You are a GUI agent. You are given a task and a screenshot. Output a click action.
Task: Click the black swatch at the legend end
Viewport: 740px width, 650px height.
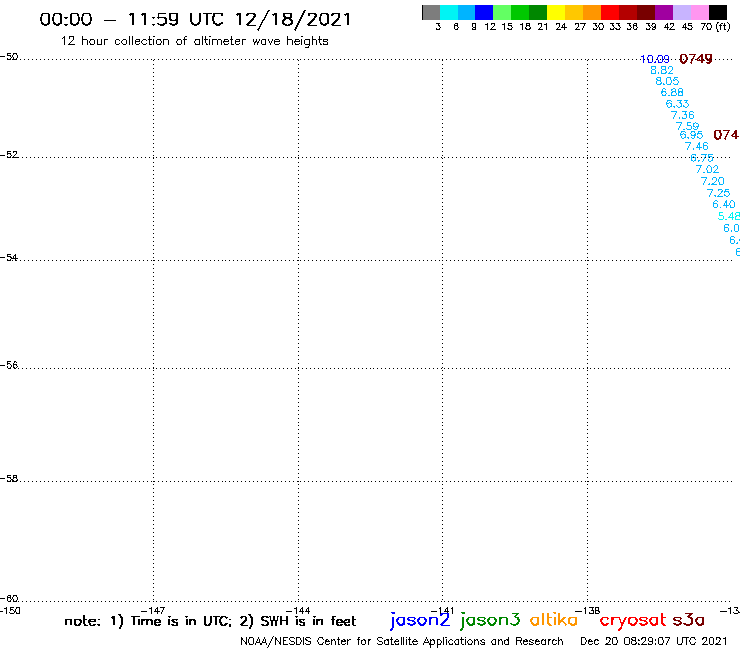click(718, 12)
